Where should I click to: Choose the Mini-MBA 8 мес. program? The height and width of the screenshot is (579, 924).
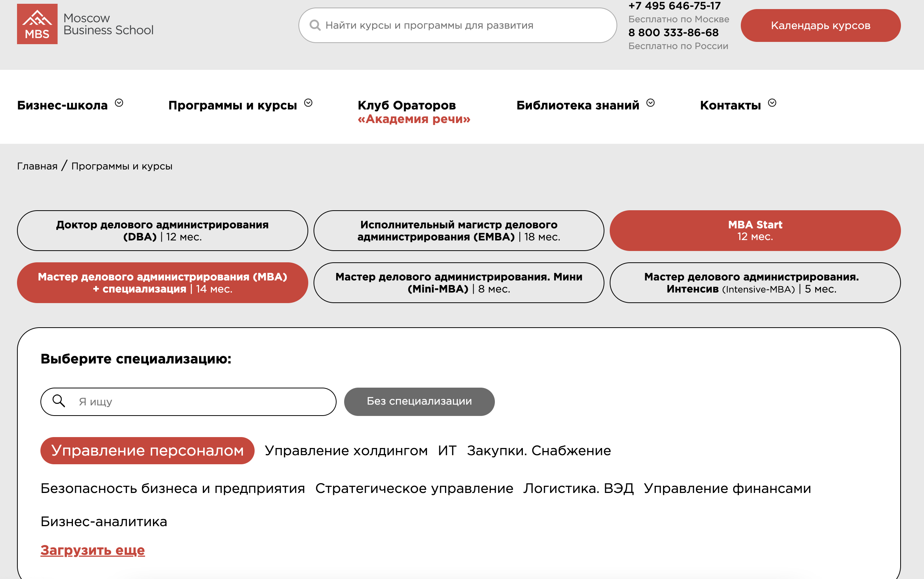(458, 283)
